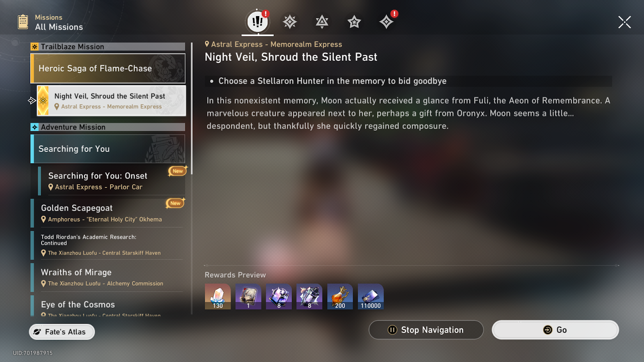Select the Golden Scapegoat mission
This screenshot has height=362, width=644.
pyautogui.click(x=108, y=213)
